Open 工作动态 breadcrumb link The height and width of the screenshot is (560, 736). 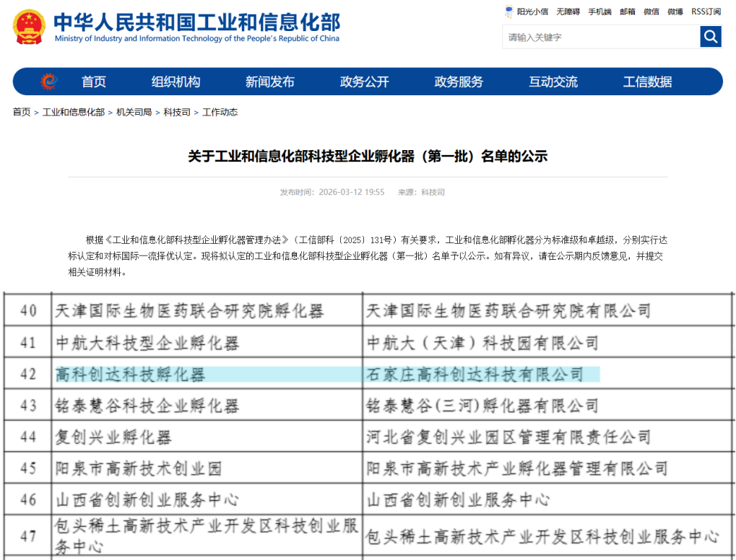click(x=220, y=112)
